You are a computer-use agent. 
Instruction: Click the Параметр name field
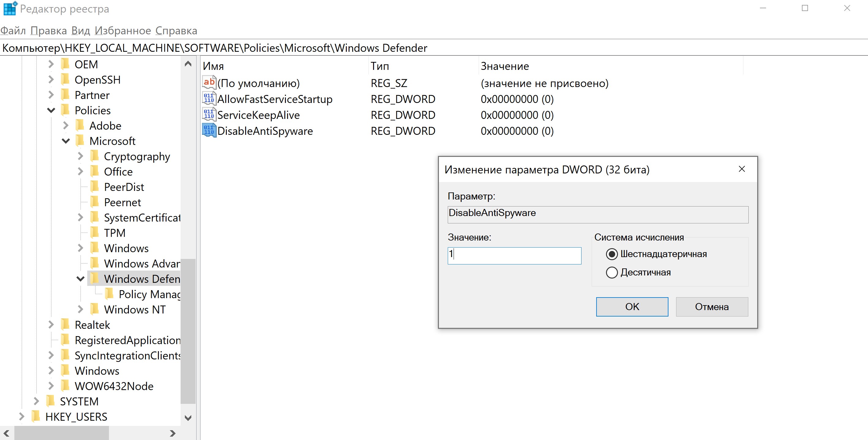pyautogui.click(x=598, y=214)
